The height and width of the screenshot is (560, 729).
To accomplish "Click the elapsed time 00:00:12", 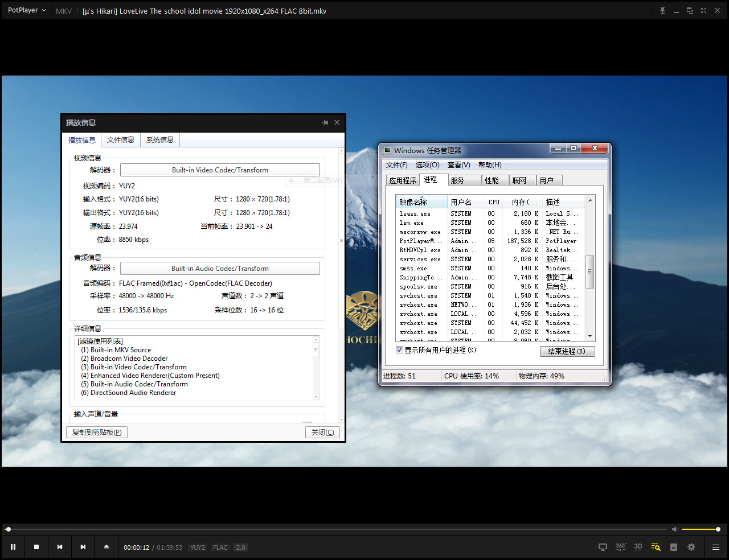I will pos(137,547).
